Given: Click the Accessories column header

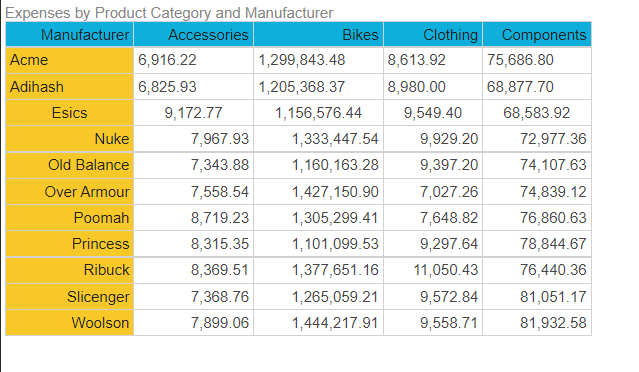Looking at the screenshot, I should [194, 35].
